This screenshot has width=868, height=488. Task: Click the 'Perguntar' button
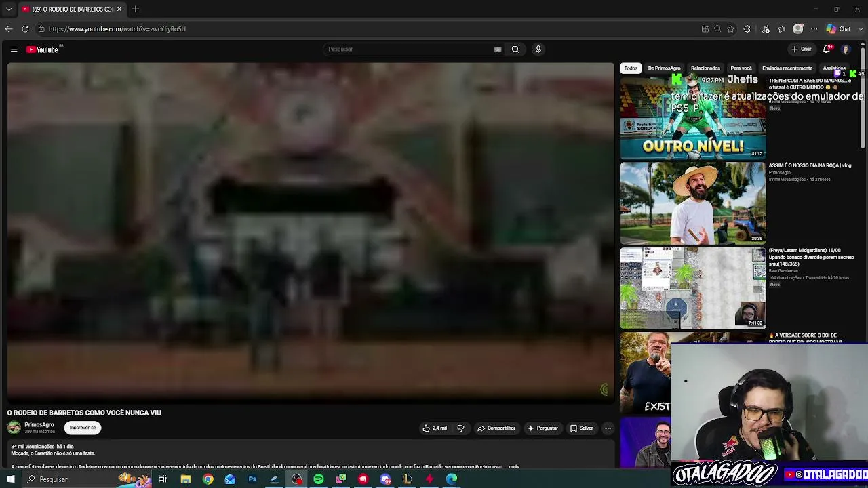(542, 428)
